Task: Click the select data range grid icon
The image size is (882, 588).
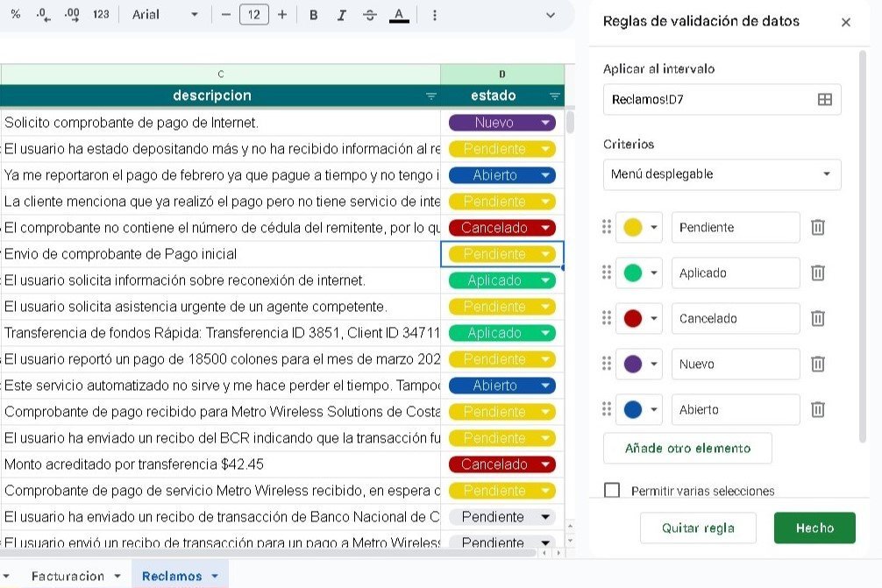Action: click(824, 100)
